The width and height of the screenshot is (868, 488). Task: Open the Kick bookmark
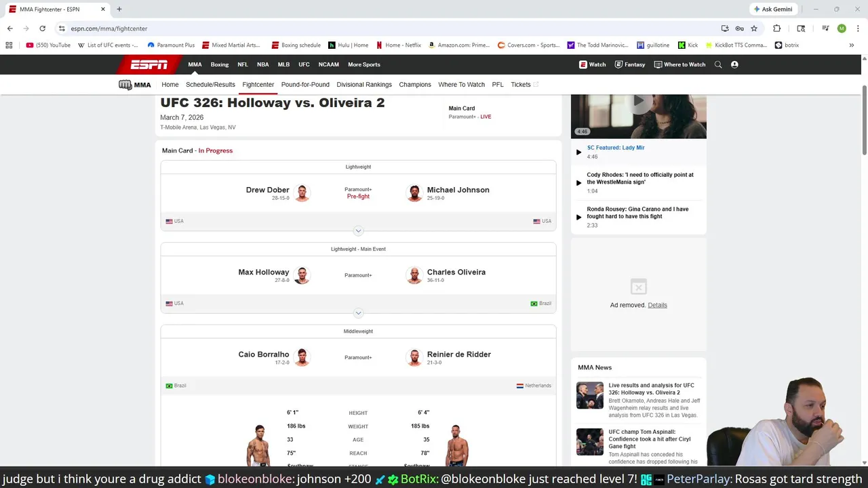(x=688, y=45)
